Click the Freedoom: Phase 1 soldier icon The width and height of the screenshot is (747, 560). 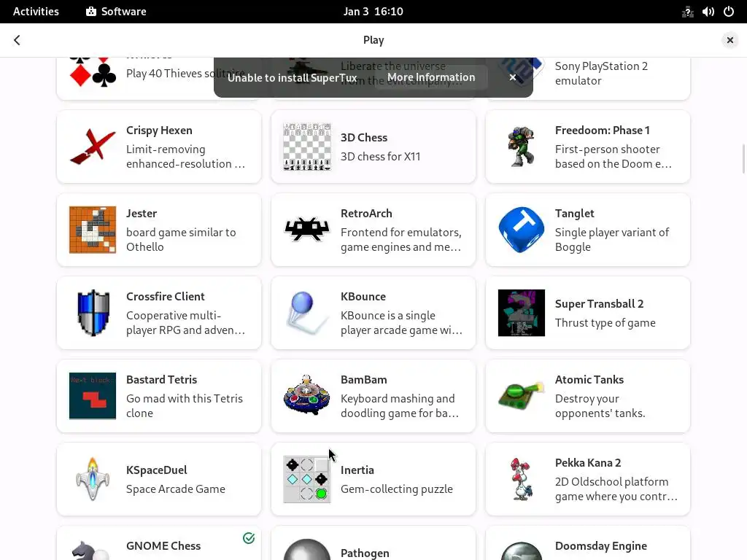(x=521, y=147)
